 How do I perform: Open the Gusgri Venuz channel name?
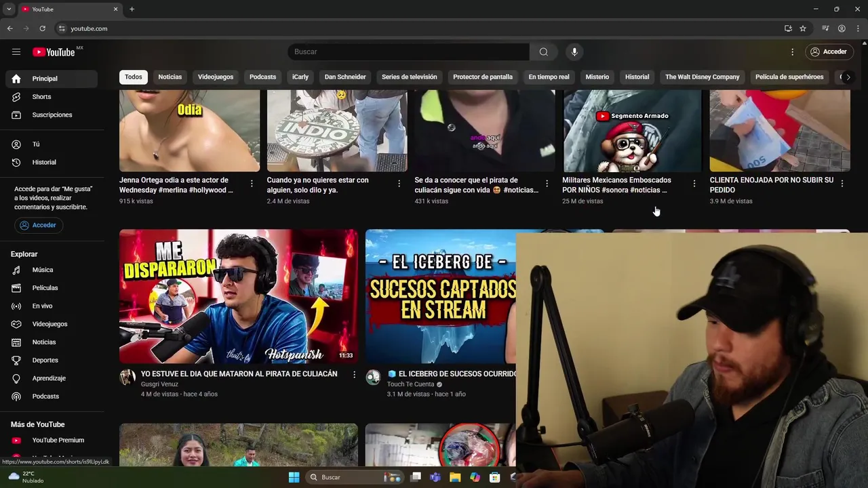tap(159, 384)
